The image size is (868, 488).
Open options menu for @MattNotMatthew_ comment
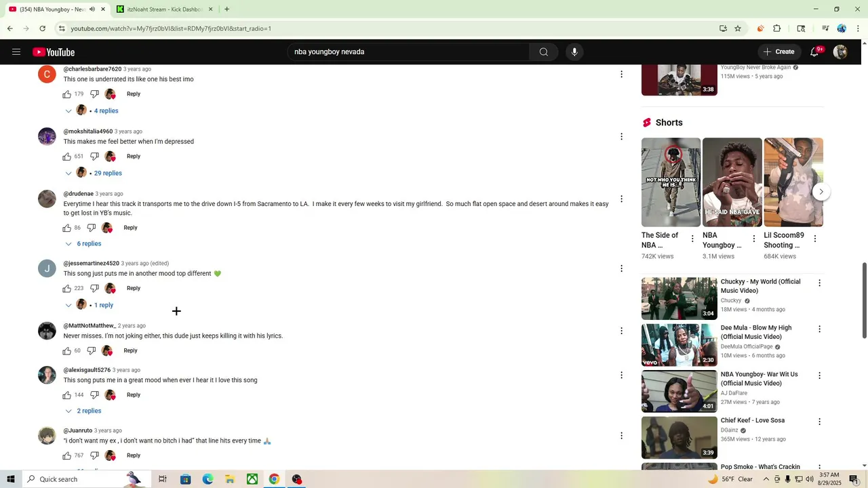click(621, 331)
